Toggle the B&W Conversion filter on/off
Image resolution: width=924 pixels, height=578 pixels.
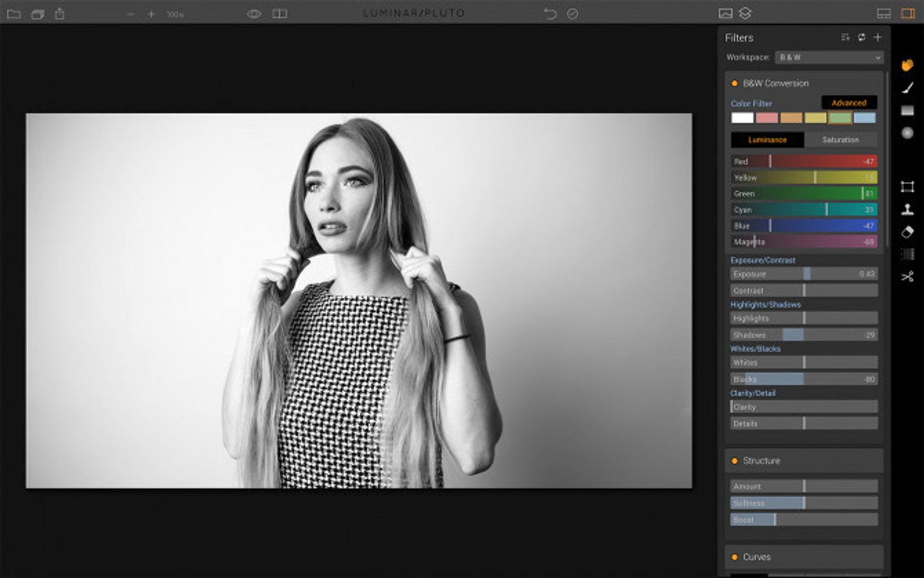(735, 82)
